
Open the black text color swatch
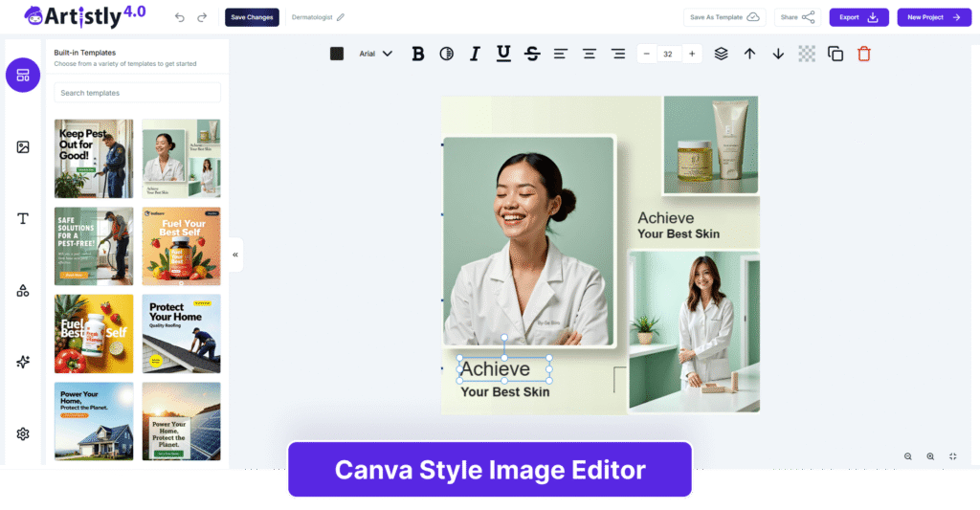tap(337, 54)
